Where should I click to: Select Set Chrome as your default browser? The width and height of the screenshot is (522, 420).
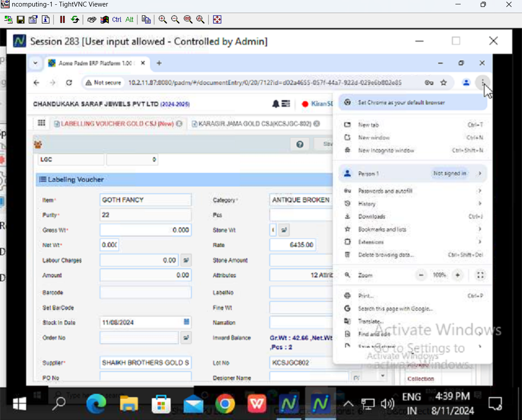[412, 103]
